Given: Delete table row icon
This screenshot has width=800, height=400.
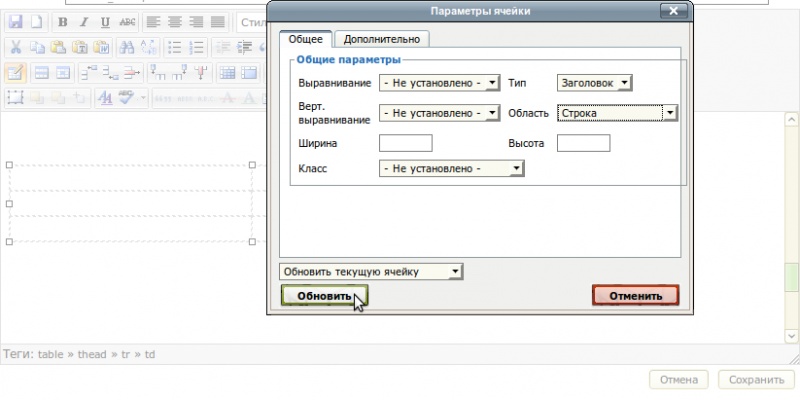Looking at the screenshot, I should click(x=132, y=73).
